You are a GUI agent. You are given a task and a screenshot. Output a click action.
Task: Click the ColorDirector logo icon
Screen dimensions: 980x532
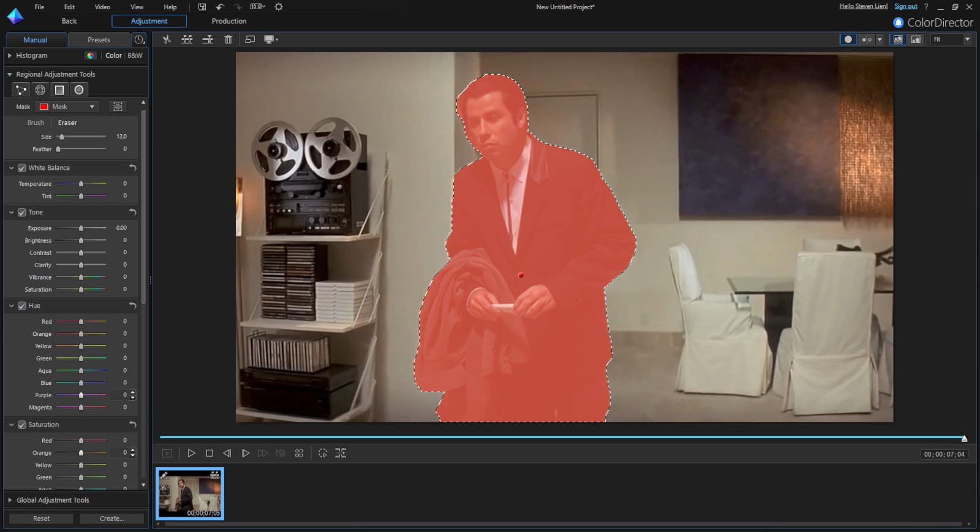click(x=15, y=17)
